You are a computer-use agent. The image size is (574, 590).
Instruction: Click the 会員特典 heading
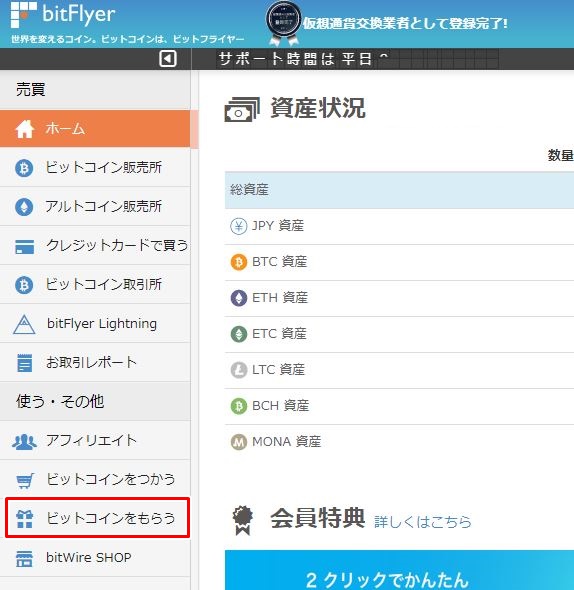[318, 519]
